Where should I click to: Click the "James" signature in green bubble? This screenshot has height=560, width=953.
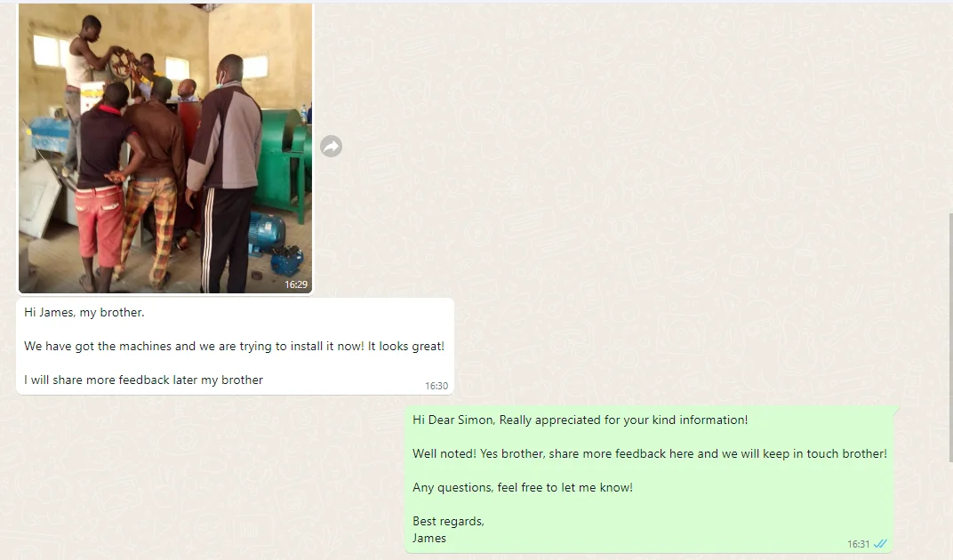point(429,538)
